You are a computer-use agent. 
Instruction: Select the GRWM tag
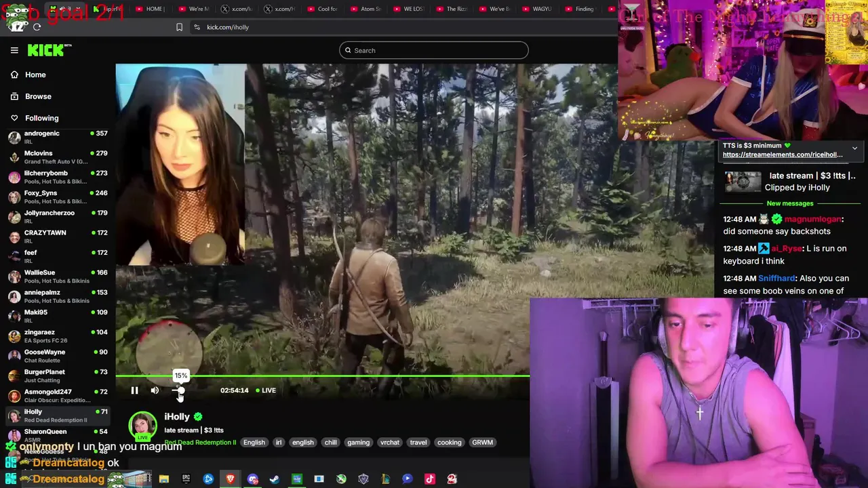[482, 443]
